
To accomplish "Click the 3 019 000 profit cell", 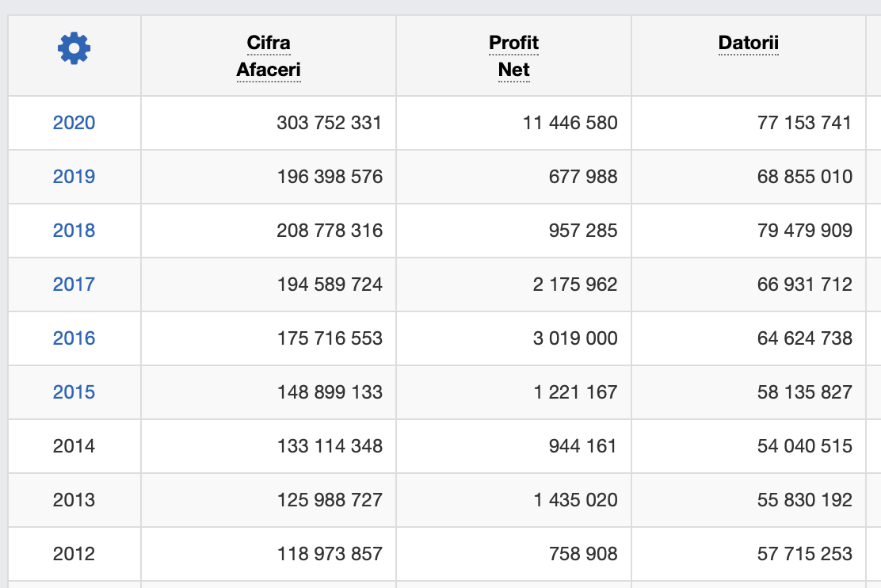I will (x=574, y=338).
